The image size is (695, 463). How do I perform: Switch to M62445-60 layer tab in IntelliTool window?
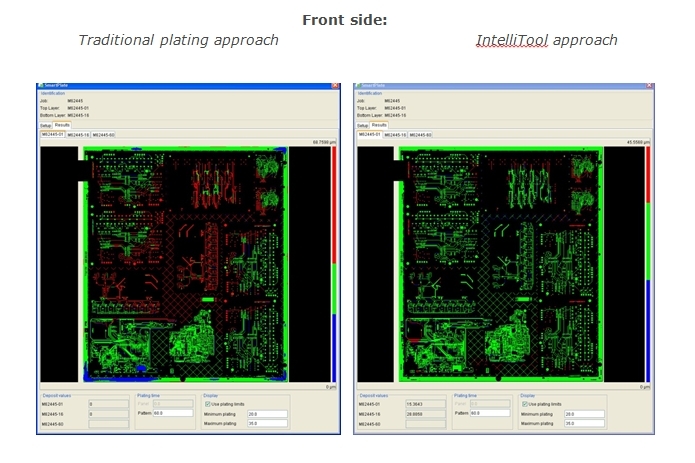(420, 135)
